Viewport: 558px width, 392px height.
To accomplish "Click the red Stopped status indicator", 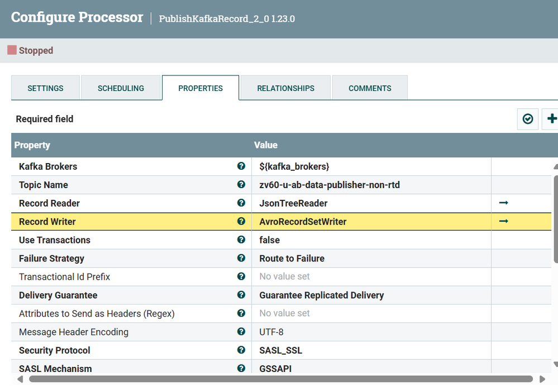I will click(12, 50).
